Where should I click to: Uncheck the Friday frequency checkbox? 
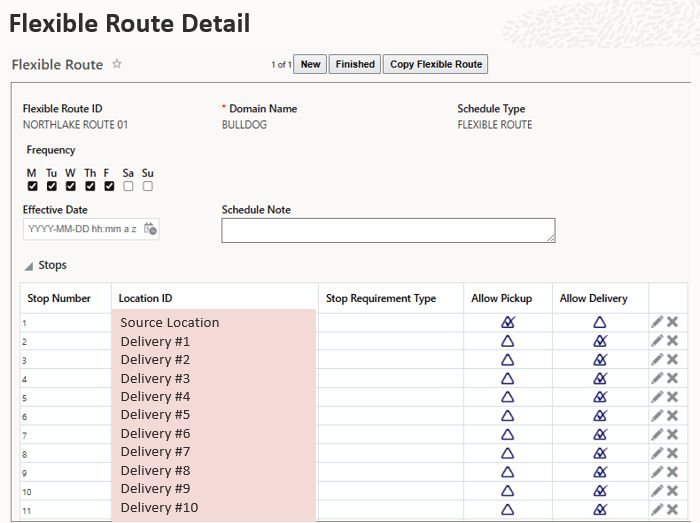pyautogui.click(x=109, y=186)
